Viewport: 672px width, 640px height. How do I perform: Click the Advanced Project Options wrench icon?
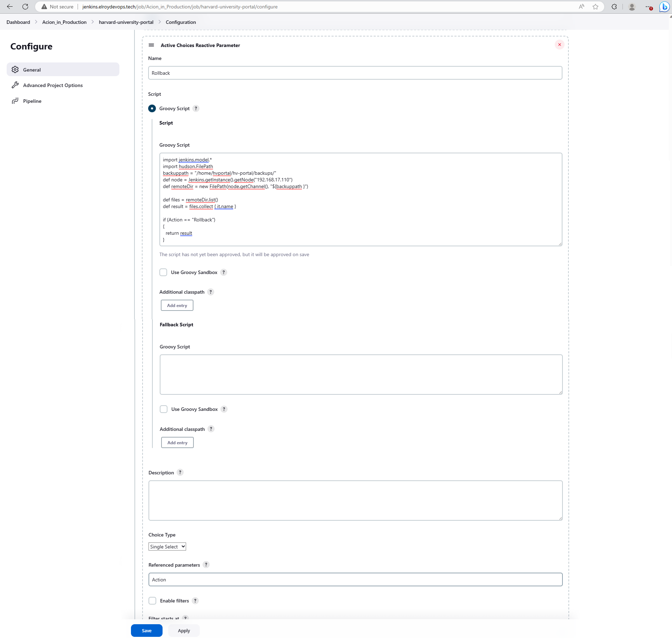pos(15,85)
